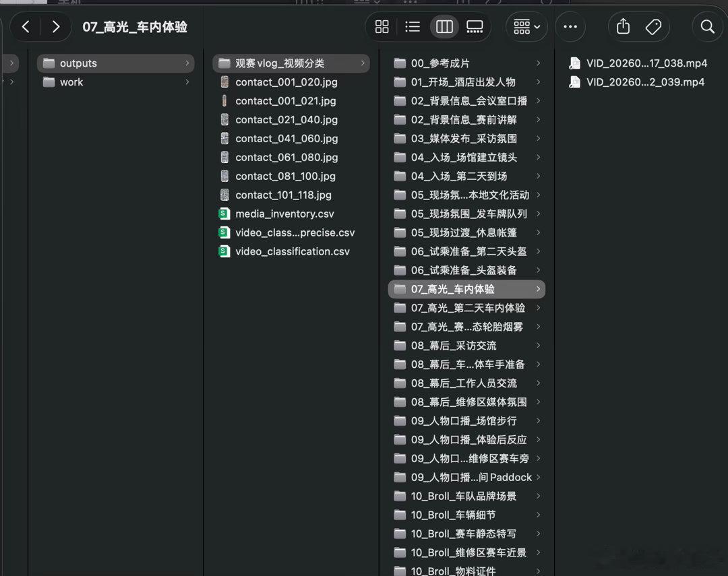Screen dimensions: 728x576
Task: Expand chevron for 05_现场氛...本地文化活动
Action: click(538, 195)
